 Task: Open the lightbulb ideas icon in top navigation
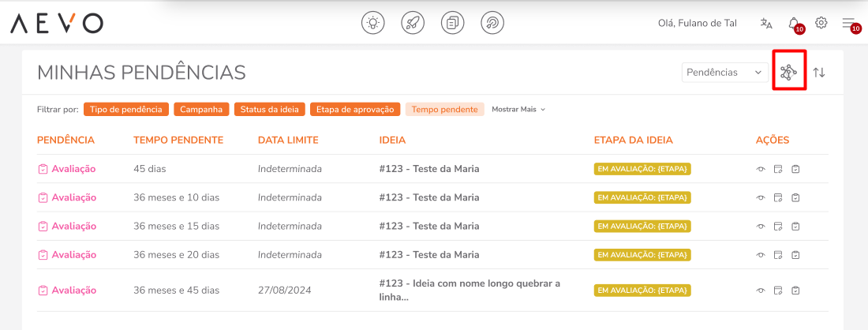373,23
